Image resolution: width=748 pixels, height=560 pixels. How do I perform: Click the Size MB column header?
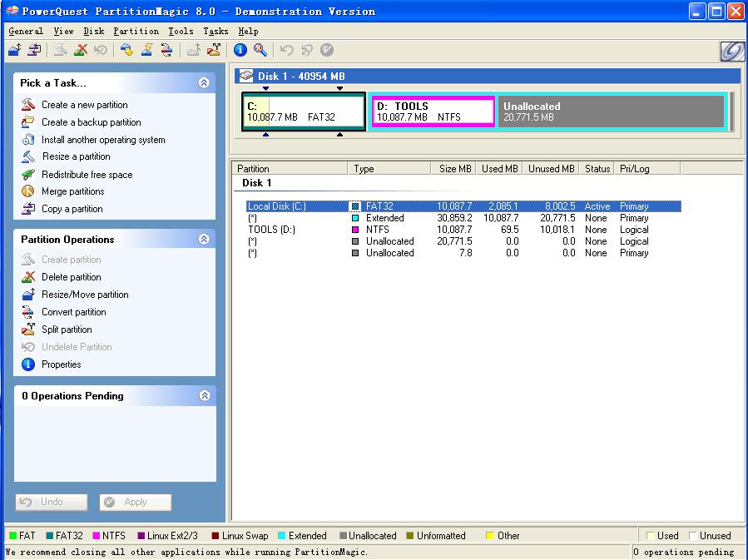point(453,168)
